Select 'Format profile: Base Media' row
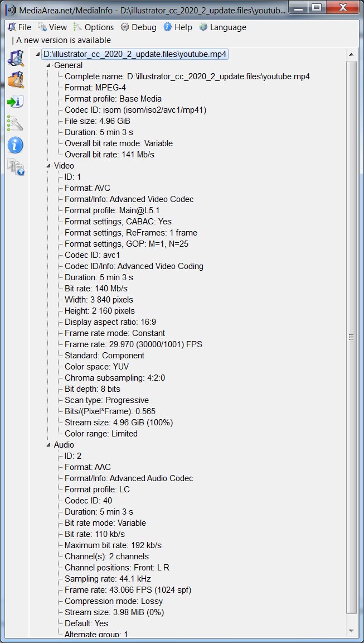The image size is (364, 643). pos(113,99)
